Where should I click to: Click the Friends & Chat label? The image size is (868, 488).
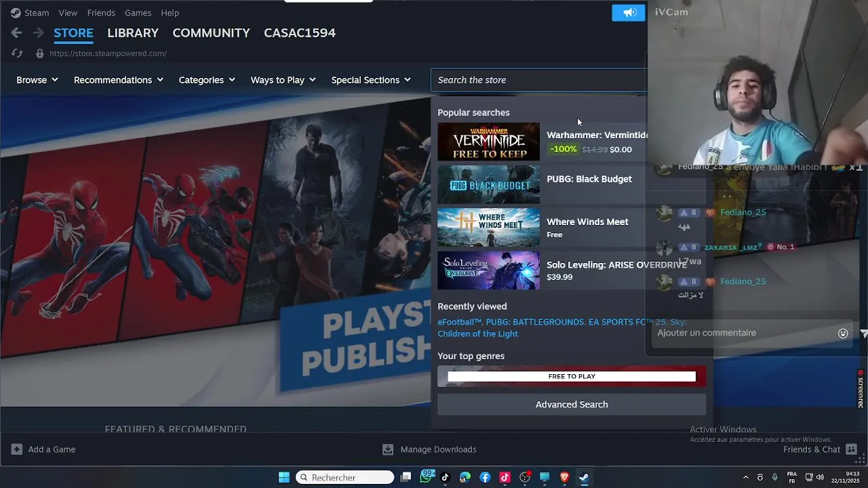point(812,449)
